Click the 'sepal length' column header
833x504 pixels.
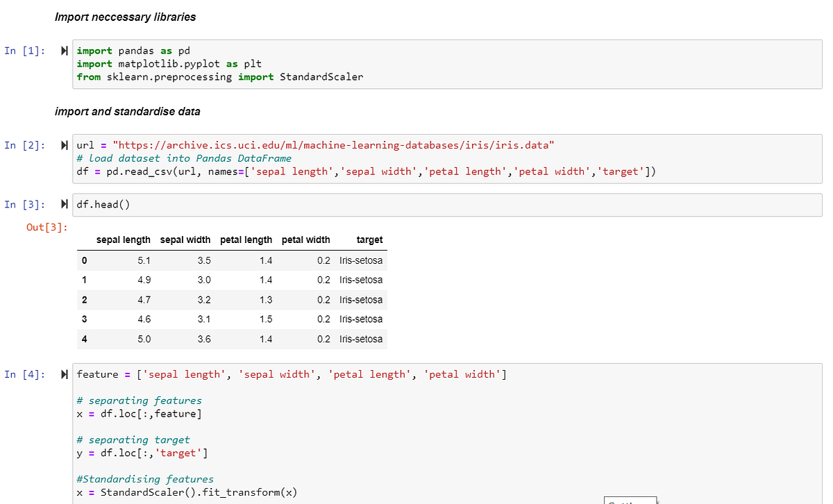pos(123,240)
